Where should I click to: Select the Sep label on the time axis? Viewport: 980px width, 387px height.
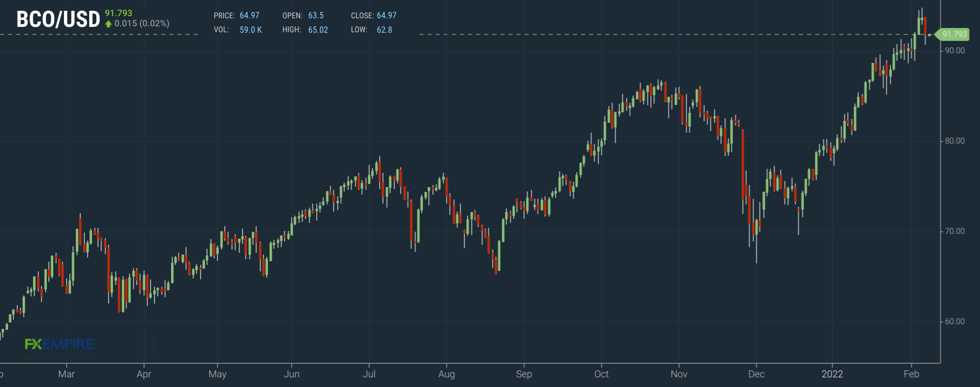(x=524, y=374)
